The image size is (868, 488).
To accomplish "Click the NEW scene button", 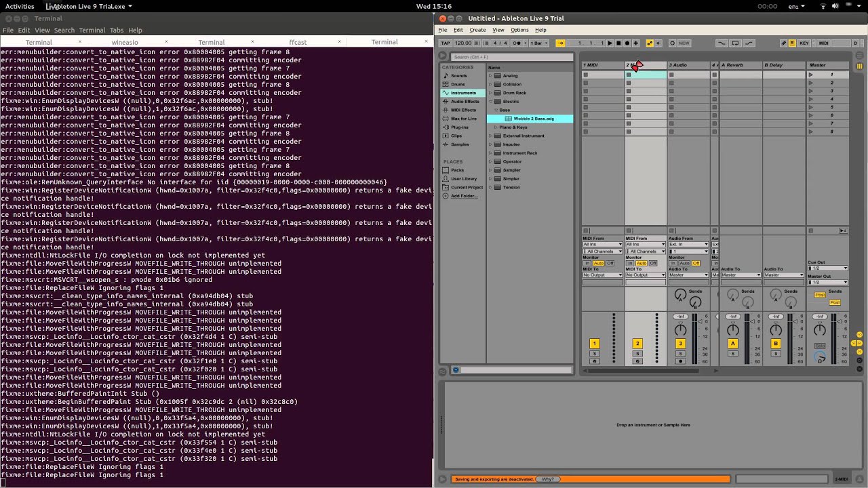I will coord(684,43).
